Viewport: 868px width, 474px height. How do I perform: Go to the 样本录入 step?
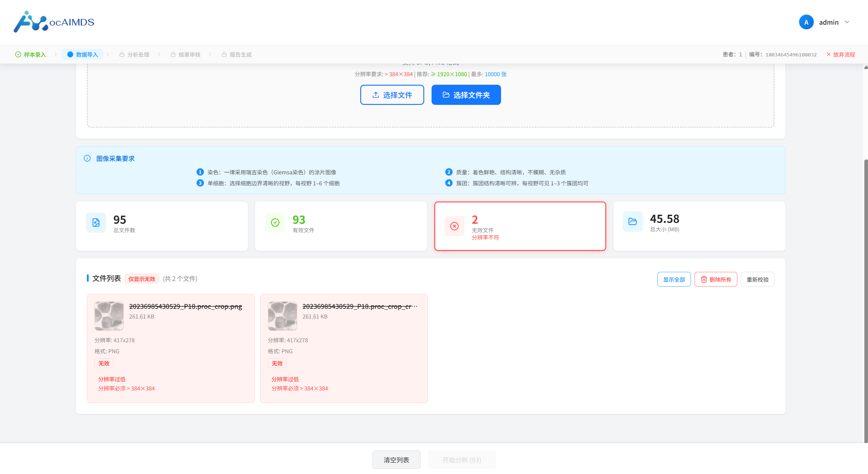[31, 55]
